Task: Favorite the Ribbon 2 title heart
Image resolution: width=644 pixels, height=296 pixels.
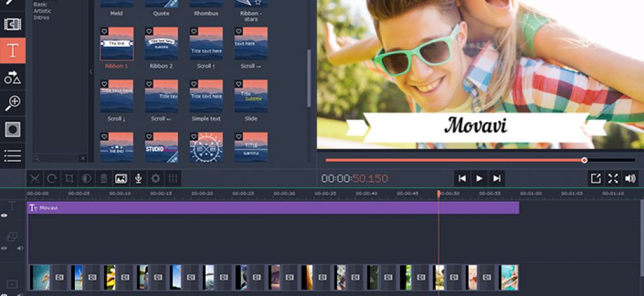Action: (x=149, y=32)
